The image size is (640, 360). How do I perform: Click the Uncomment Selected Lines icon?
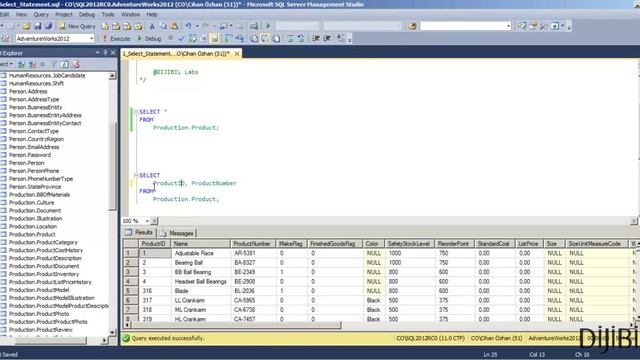click(x=301, y=39)
